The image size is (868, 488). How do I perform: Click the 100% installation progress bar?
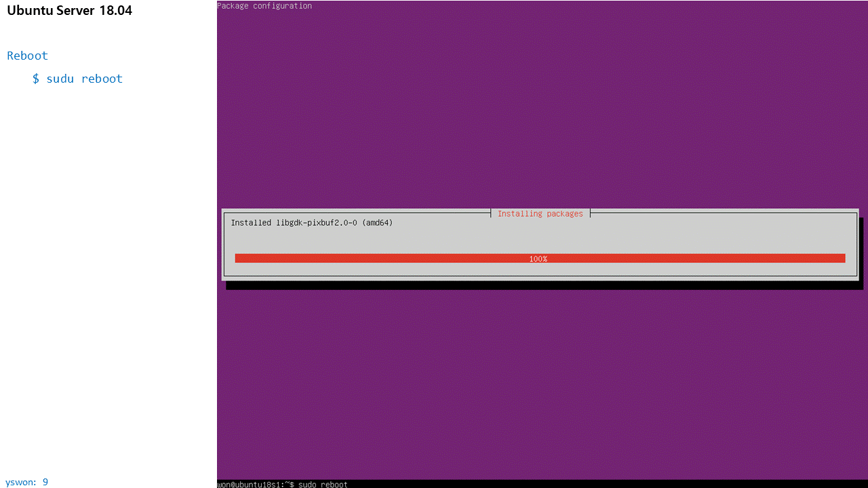point(540,258)
